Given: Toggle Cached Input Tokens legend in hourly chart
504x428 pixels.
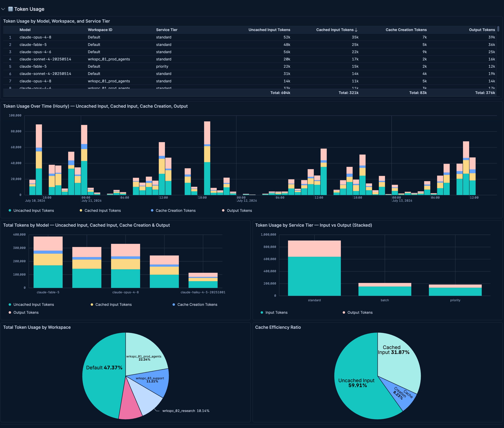Looking at the screenshot, I should (100, 211).
